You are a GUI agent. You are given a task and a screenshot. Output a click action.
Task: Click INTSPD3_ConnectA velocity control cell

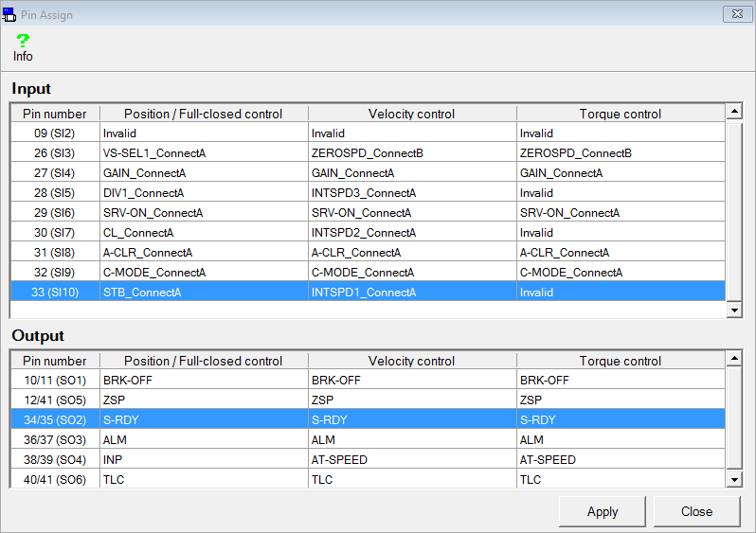pos(364,193)
